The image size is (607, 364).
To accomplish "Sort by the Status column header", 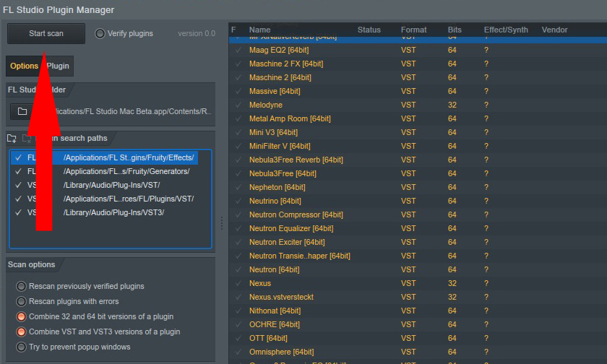I will pyautogui.click(x=369, y=30).
